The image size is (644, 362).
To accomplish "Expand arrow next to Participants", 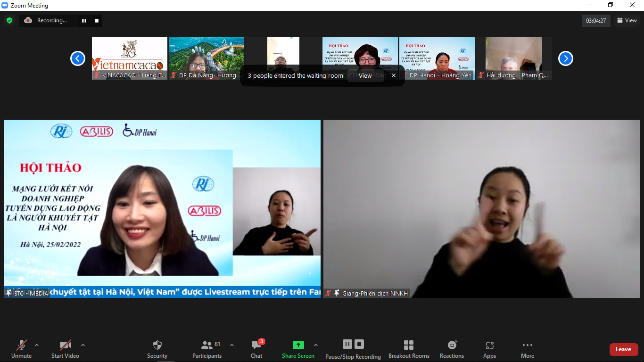I will [x=232, y=345].
